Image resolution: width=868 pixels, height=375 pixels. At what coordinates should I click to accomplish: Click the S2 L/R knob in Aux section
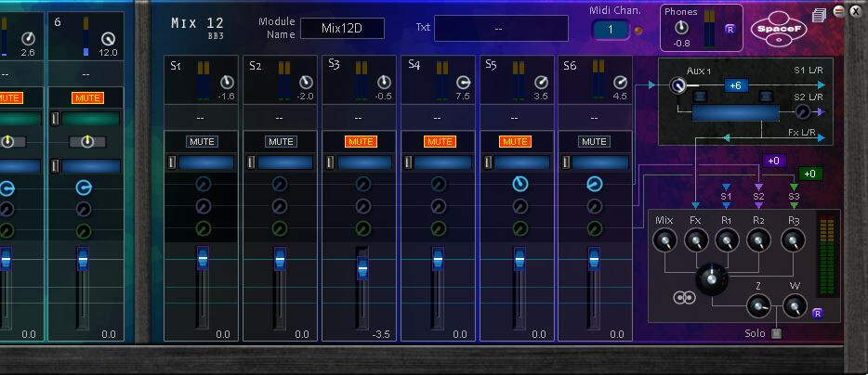[x=802, y=111]
